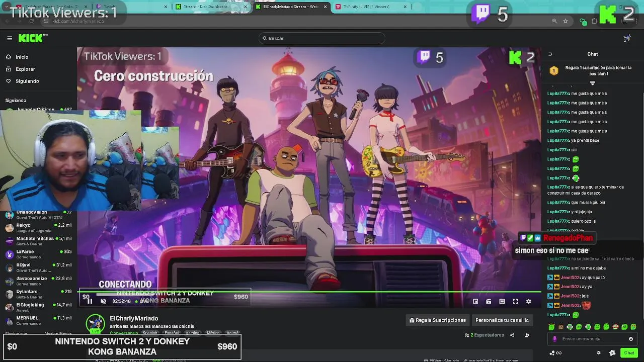Open Dylantero channel in sidebar

[x=38, y=294]
